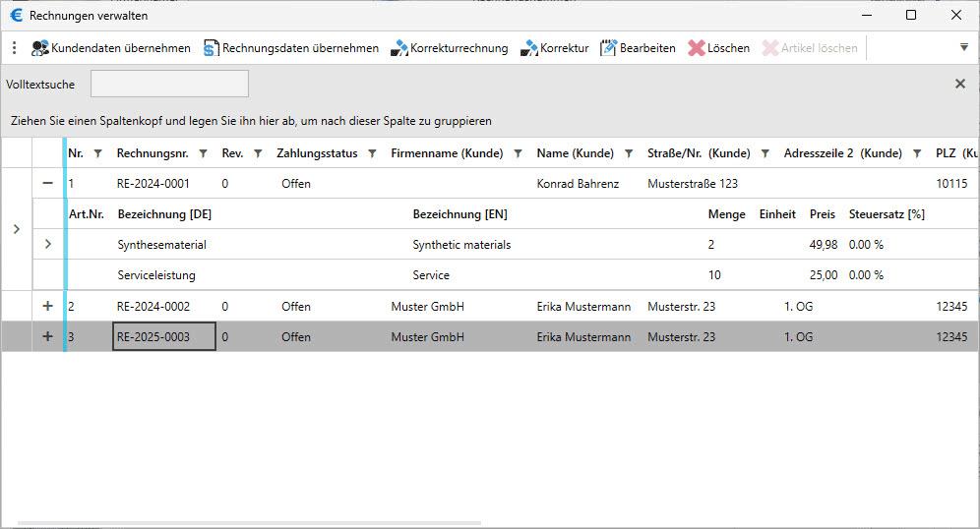Open filter for Adresszeile 2 (Kunde) column
Screen dimensions: 980x529
coord(917,153)
